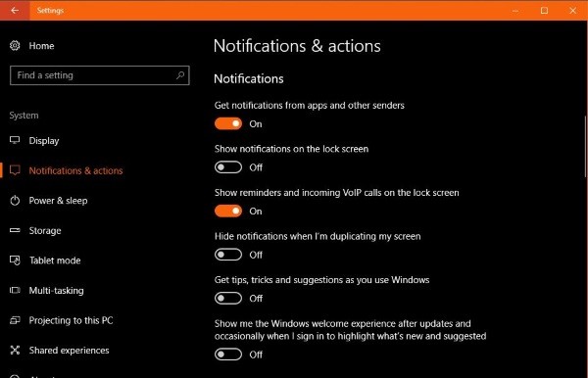588x378 pixels.
Task: Click the Tablet mode icon
Action: pos(15,260)
